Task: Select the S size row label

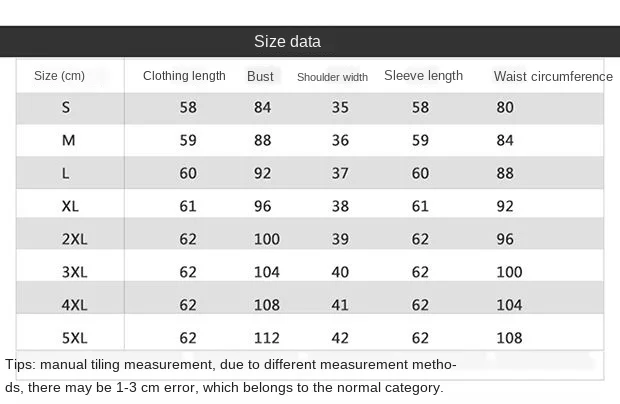Action: (x=66, y=107)
